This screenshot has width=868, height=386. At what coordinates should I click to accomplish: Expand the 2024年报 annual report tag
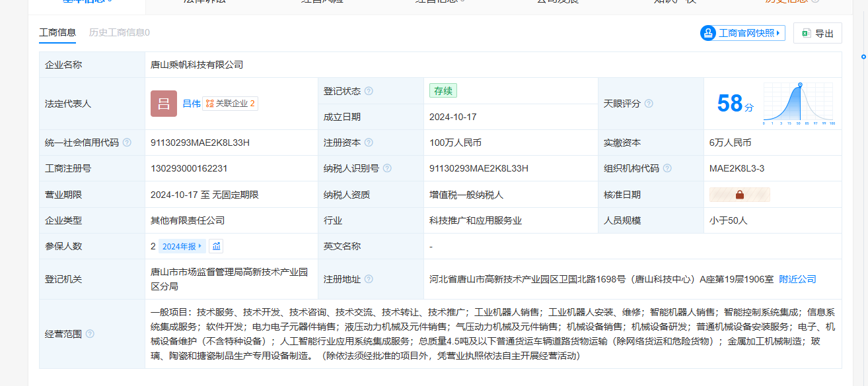click(x=182, y=246)
